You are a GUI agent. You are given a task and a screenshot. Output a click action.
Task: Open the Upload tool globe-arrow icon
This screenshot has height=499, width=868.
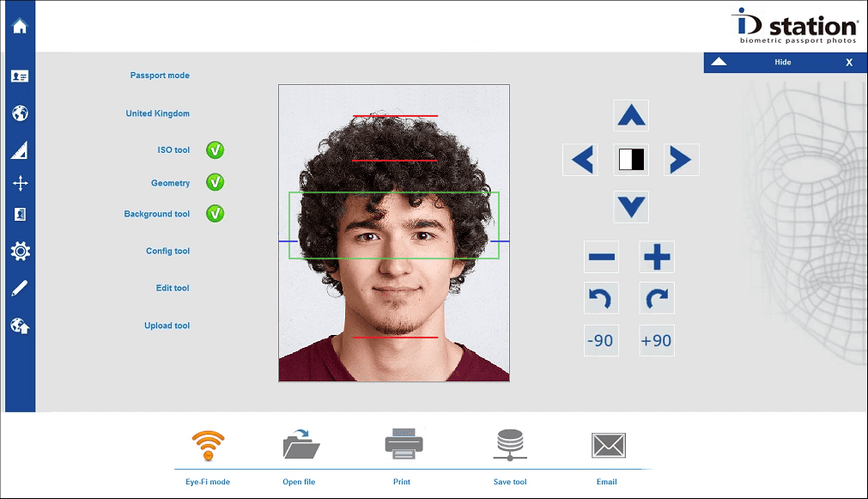(20, 326)
